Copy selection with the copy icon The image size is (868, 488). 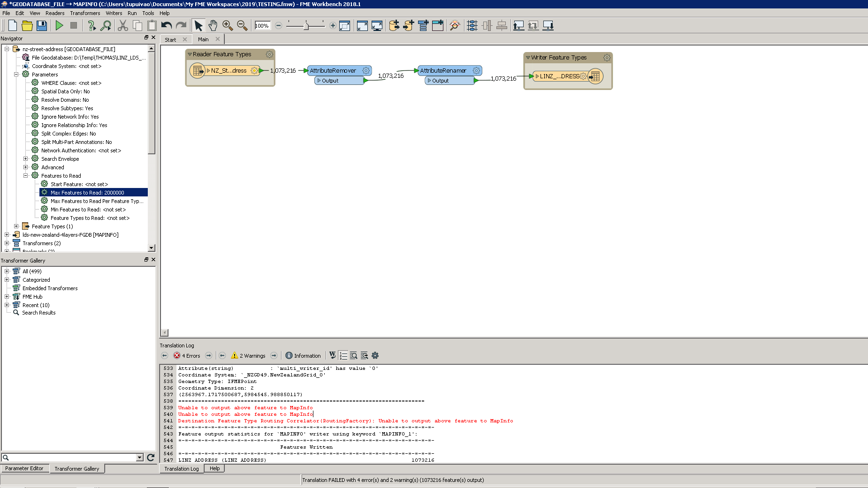click(137, 25)
